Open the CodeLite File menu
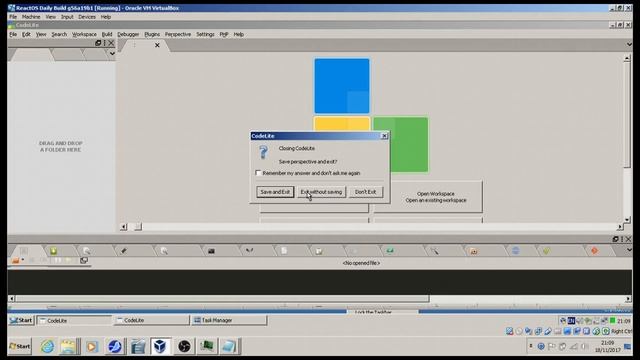Viewport: 640px width, 360px height. (x=13, y=34)
